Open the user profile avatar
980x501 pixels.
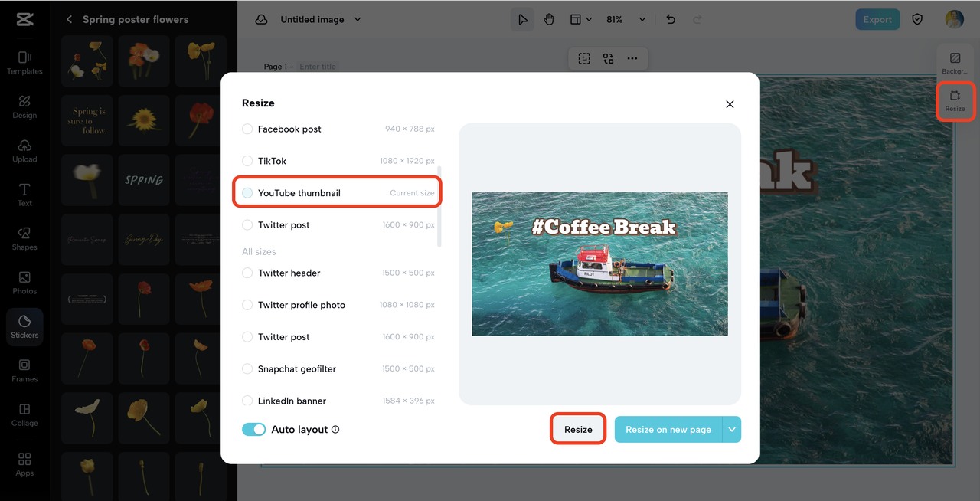(954, 19)
